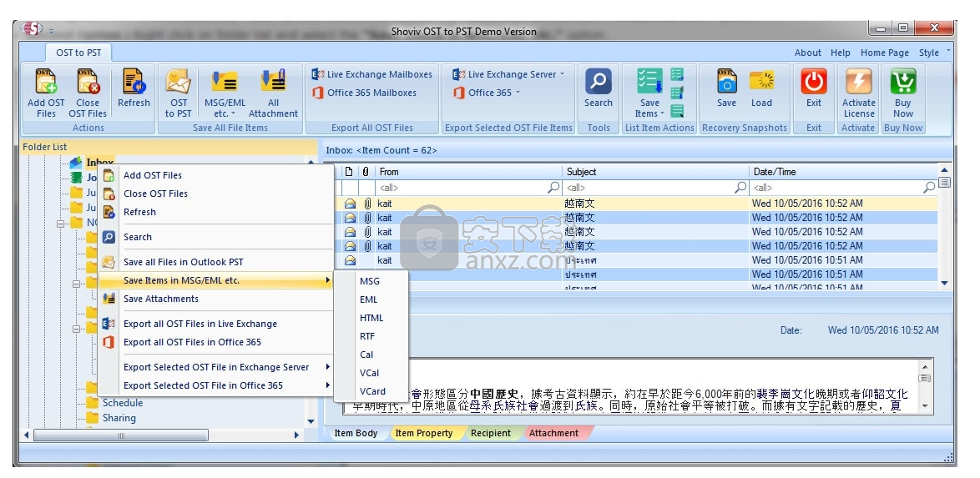980x478 pixels.
Task: Select EML format in submenu
Action: (x=371, y=299)
